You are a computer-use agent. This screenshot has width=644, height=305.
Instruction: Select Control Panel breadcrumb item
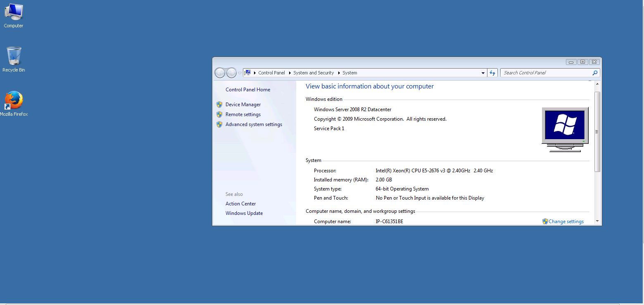tap(271, 73)
